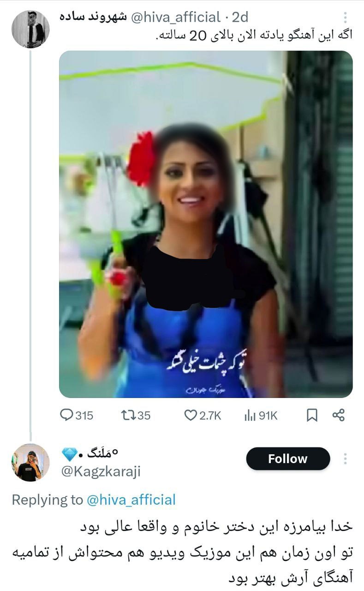Play the video of the woman with red flower

coord(206,224)
